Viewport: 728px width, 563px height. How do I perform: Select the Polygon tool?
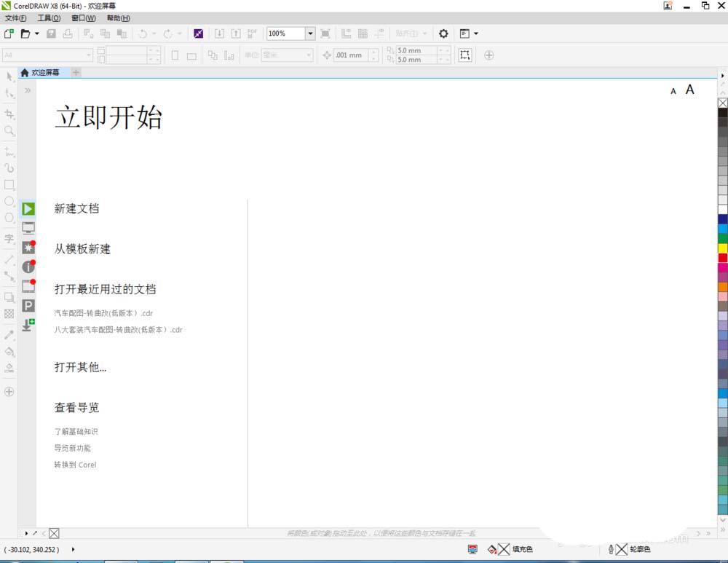[9, 218]
